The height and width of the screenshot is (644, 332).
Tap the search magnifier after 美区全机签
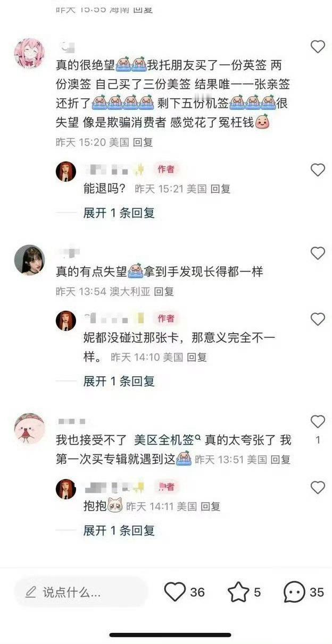coord(197,438)
